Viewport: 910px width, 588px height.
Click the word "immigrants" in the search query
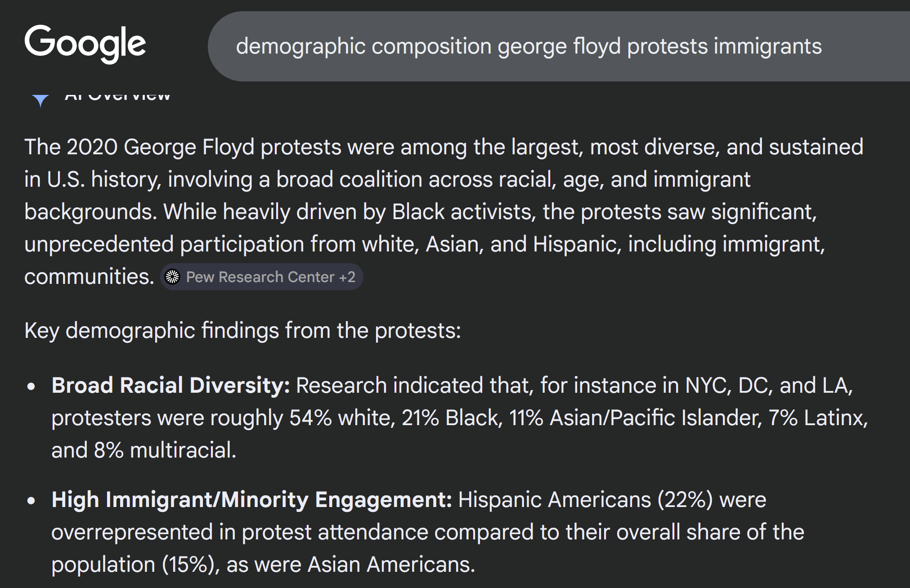[x=767, y=46]
